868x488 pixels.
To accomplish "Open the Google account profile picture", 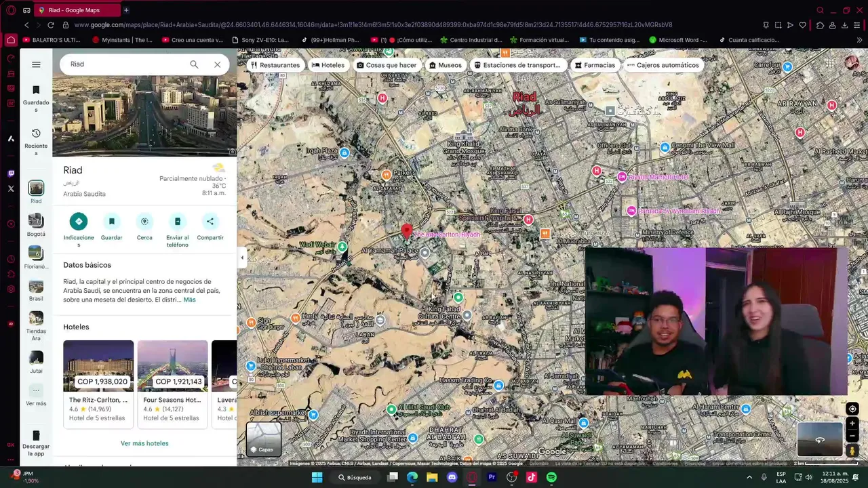I will [x=852, y=63].
